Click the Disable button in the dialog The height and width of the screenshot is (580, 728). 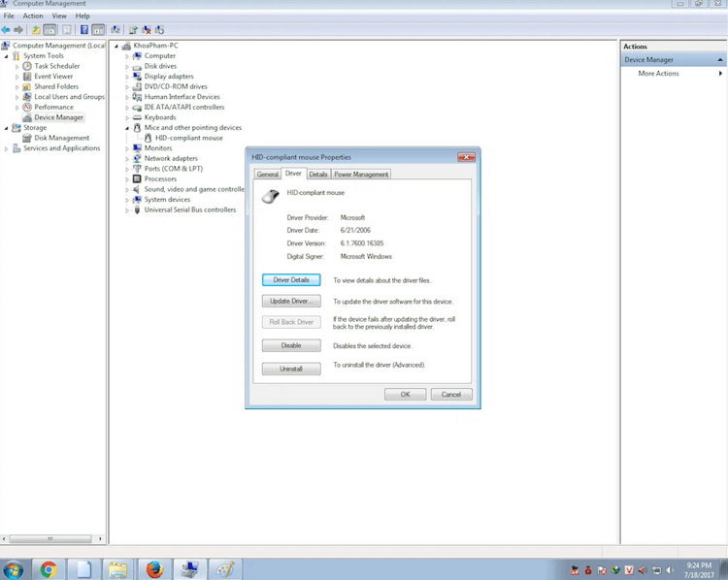291,345
